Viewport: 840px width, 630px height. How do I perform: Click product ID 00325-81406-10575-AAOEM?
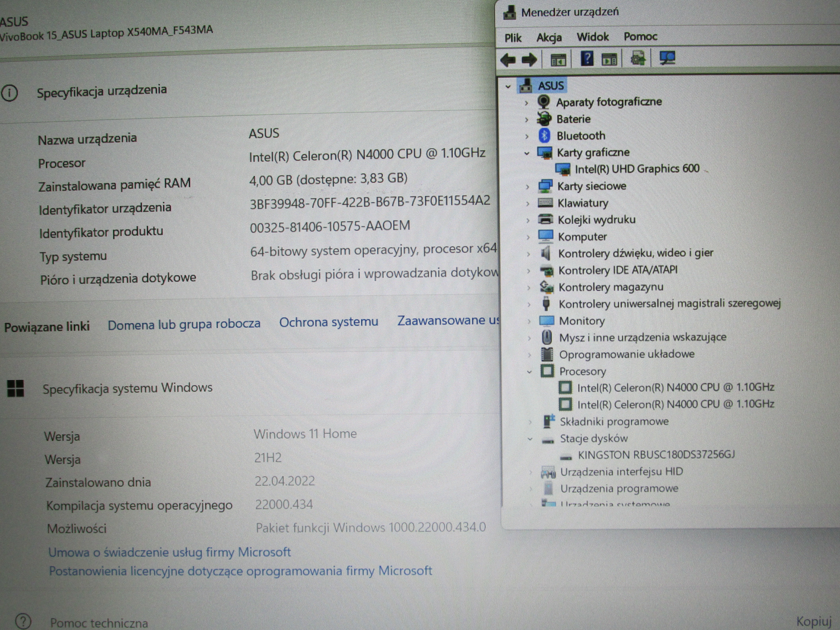[330, 226]
